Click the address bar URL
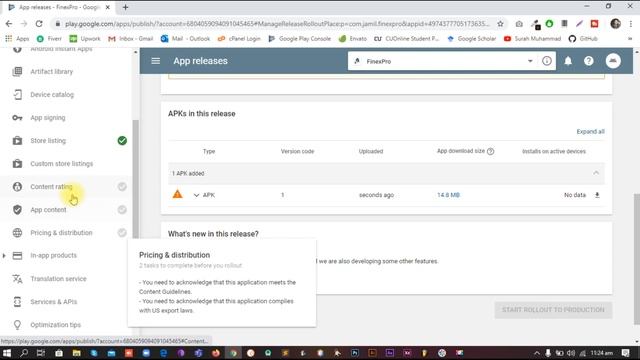 (x=277, y=24)
